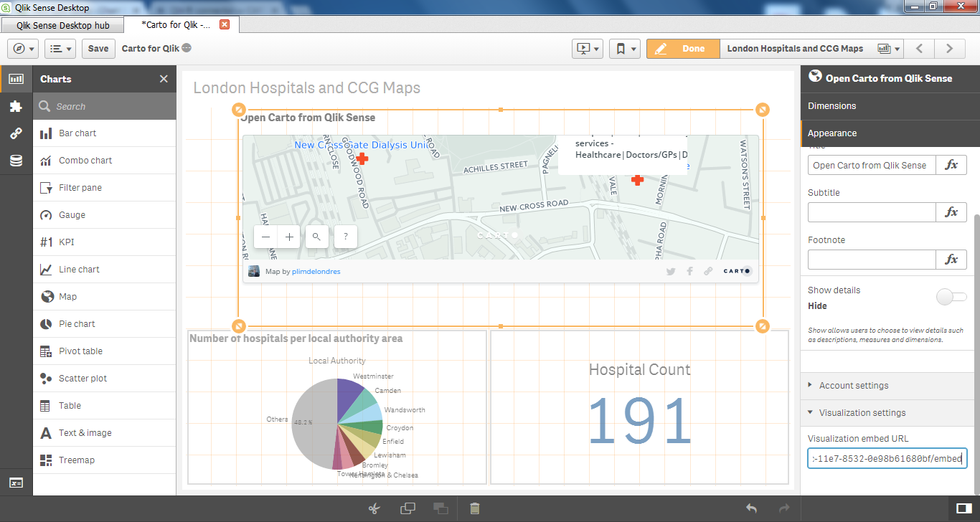The width and height of the screenshot is (980, 522).
Task: Close the Carto for Qlik tab
Action: (x=224, y=24)
